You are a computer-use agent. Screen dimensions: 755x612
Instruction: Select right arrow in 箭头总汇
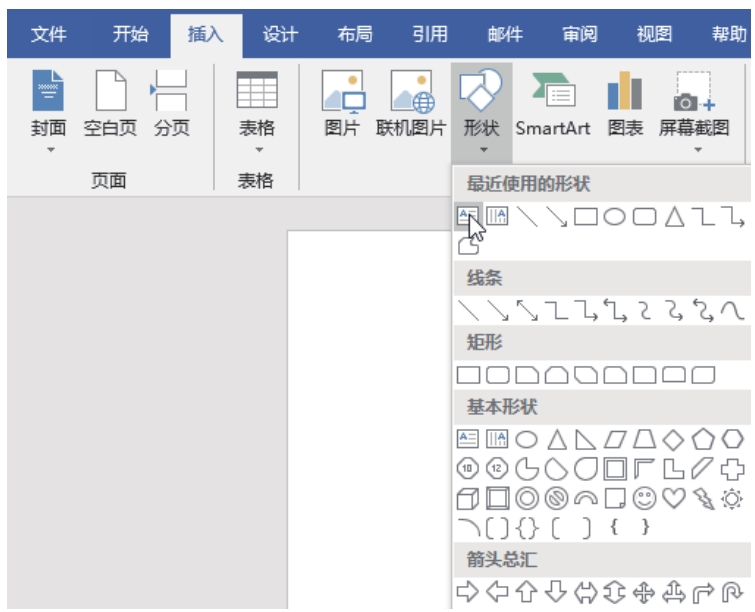pyautogui.click(x=468, y=592)
